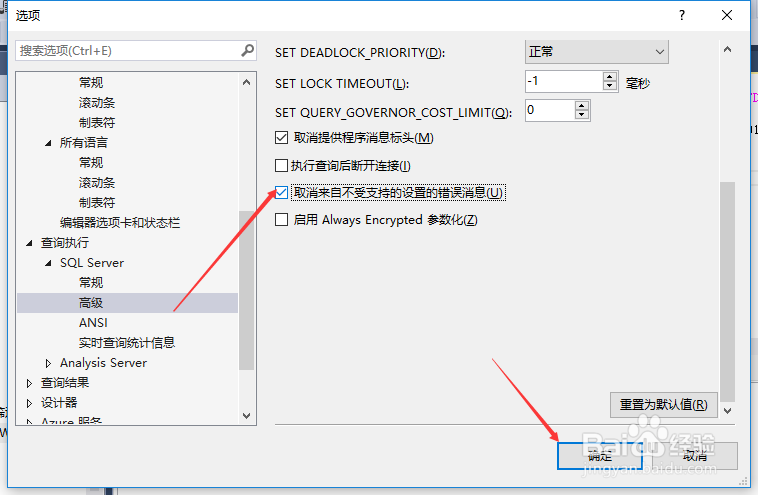Enable Always Encrypted 参数化 checkbox
Viewport: 758px width, 495px height.
coord(281,220)
